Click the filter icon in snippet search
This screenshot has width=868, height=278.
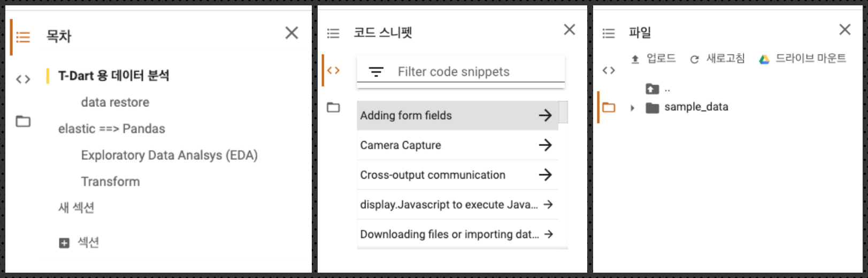click(376, 72)
